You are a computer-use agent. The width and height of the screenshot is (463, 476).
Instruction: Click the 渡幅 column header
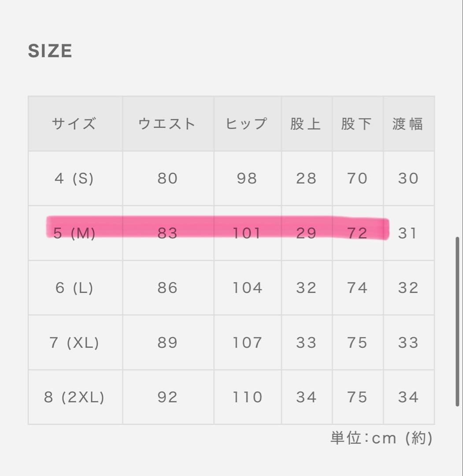pyautogui.click(x=408, y=124)
